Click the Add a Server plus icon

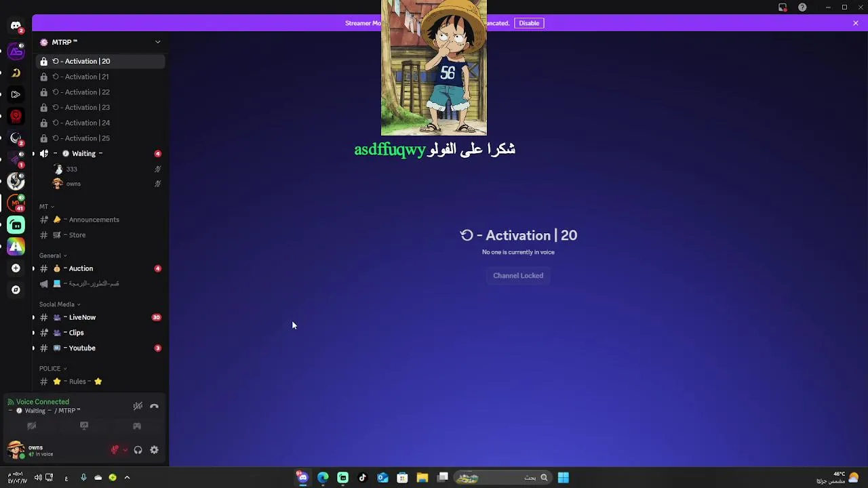point(16,268)
